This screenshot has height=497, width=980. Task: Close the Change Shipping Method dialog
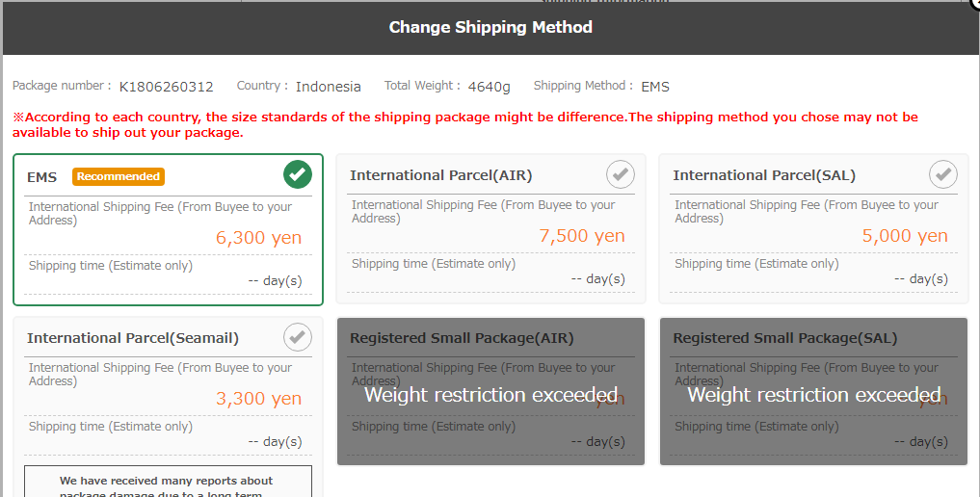(974, 4)
